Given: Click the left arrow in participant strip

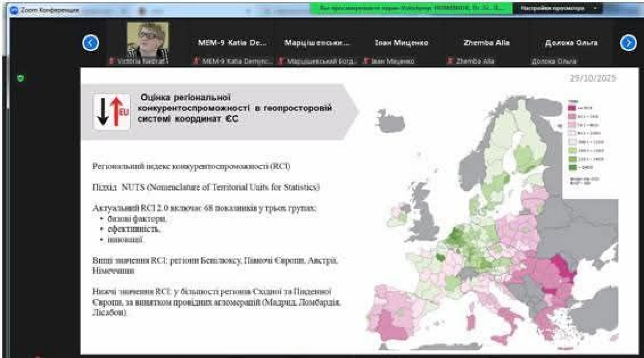Looking at the screenshot, I should (90, 43).
